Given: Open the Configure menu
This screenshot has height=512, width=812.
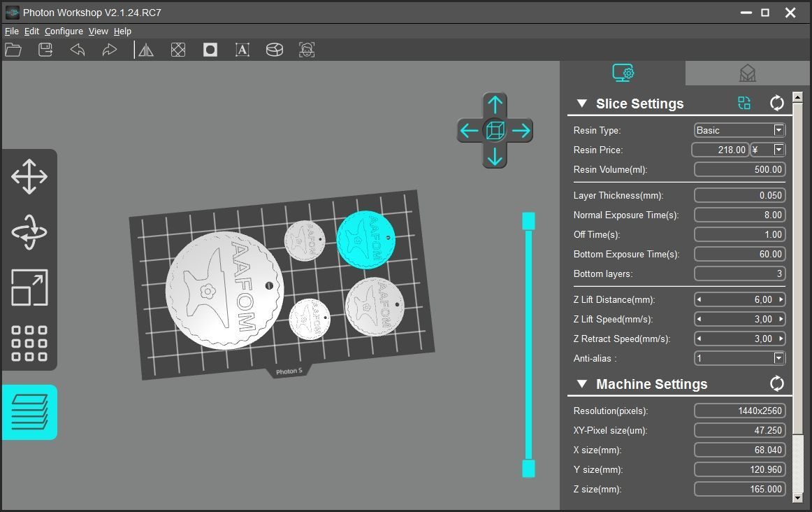Looking at the screenshot, I should tap(64, 31).
